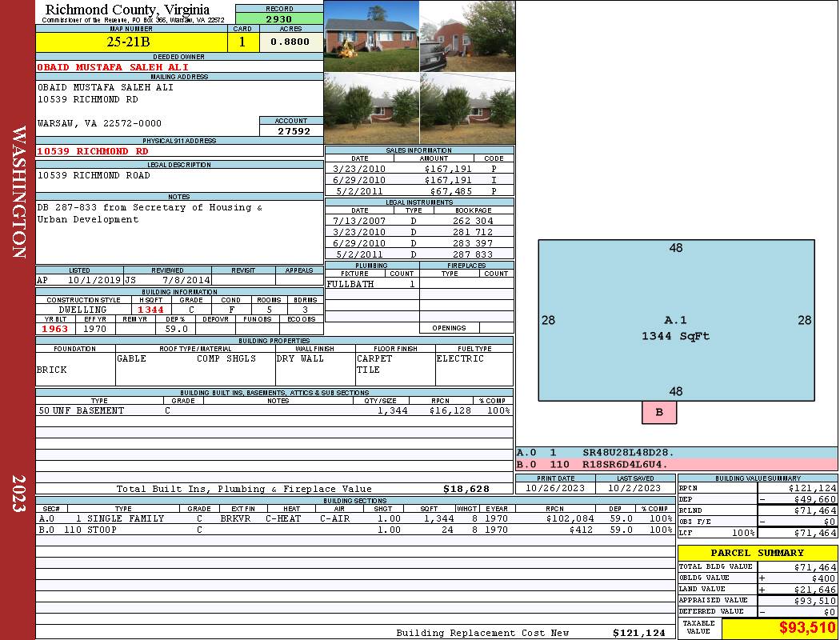Click the FULLBATH plumbing fixture row
This screenshot has width=840, height=640.
pos(372,284)
